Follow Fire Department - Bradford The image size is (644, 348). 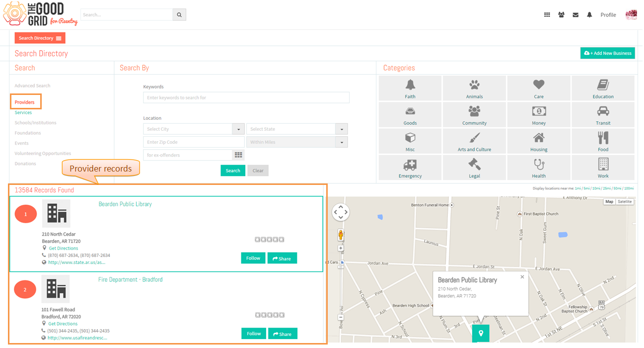[x=254, y=334]
